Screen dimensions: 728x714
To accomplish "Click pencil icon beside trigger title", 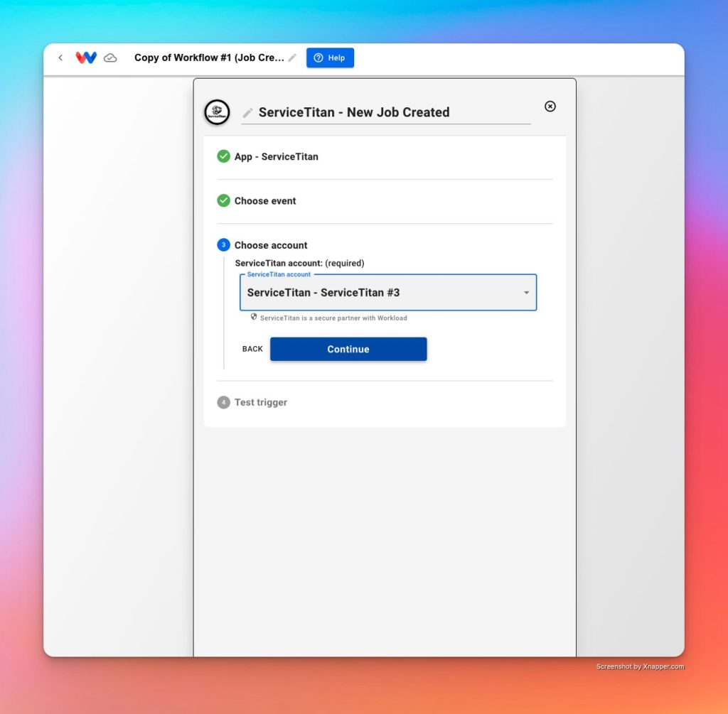I will pos(248,112).
